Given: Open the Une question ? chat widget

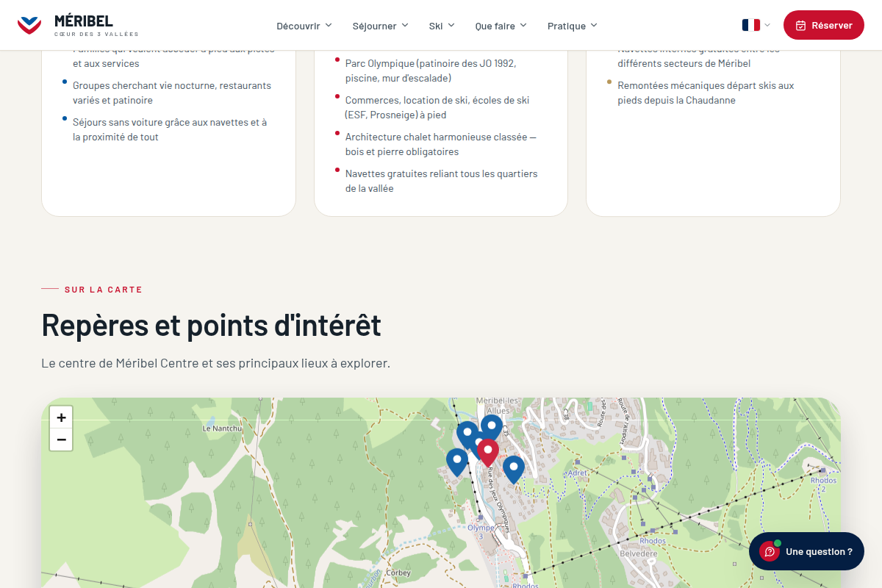Looking at the screenshot, I should pyautogui.click(x=806, y=551).
